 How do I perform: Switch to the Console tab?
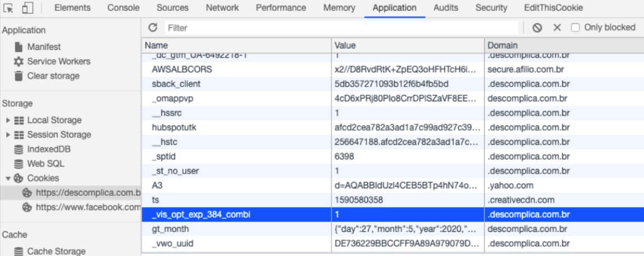click(x=123, y=8)
